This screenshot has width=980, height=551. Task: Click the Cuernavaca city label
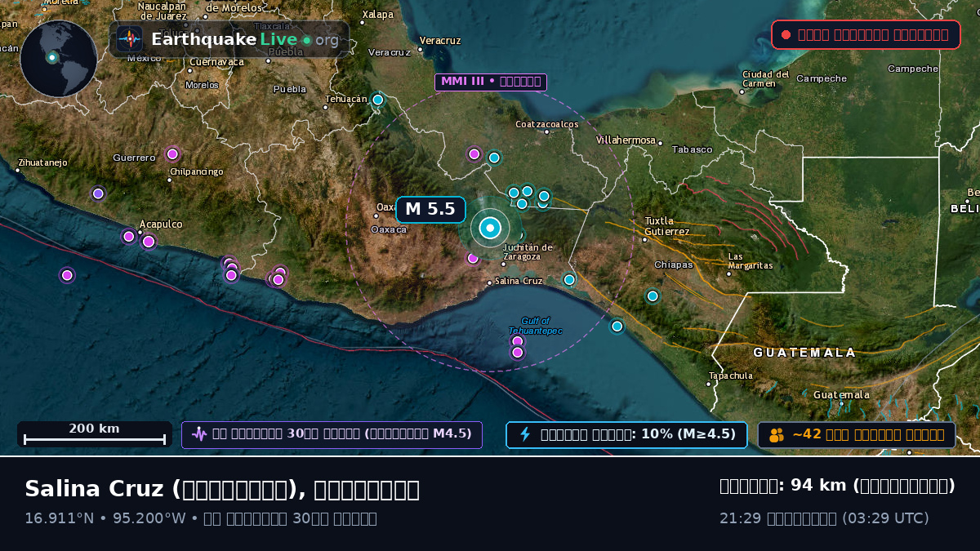tap(217, 62)
